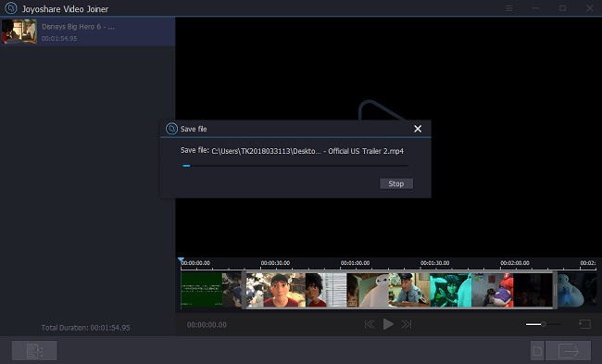Click timeline ruler at 00:01:00.00
Viewport: 602px width, 364px height.
coord(355,263)
